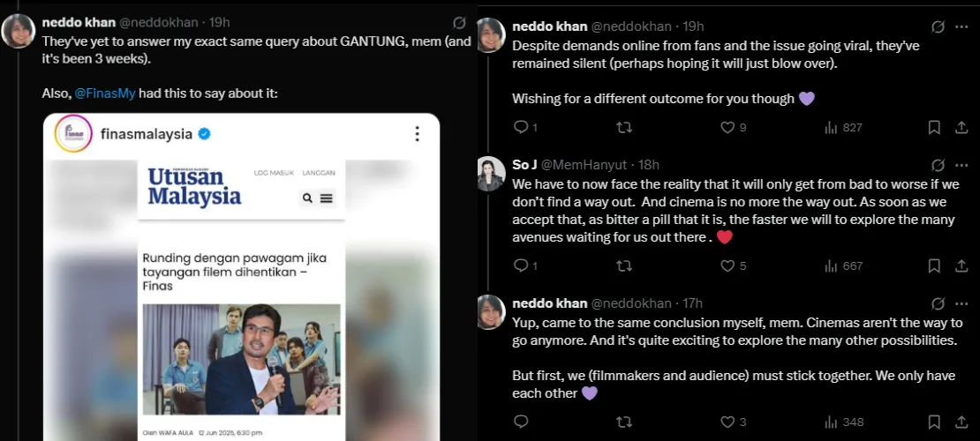Like the tweet with 9 likes
The height and width of the screenshot is (441, 980).
coord(727,128)
